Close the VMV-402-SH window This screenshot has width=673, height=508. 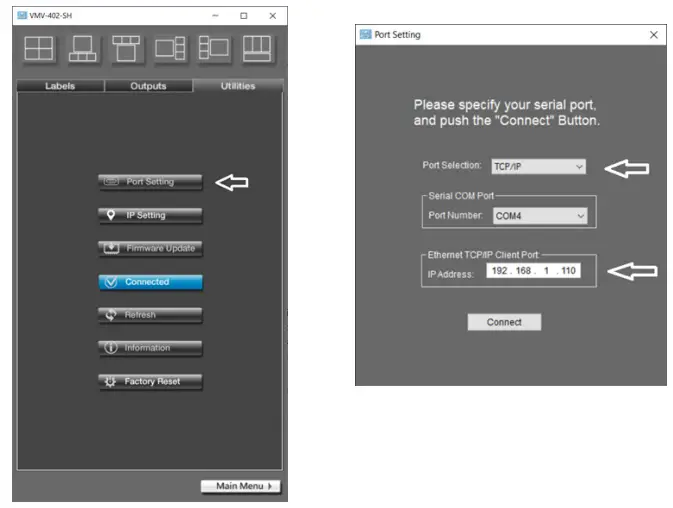click(273, 15)
